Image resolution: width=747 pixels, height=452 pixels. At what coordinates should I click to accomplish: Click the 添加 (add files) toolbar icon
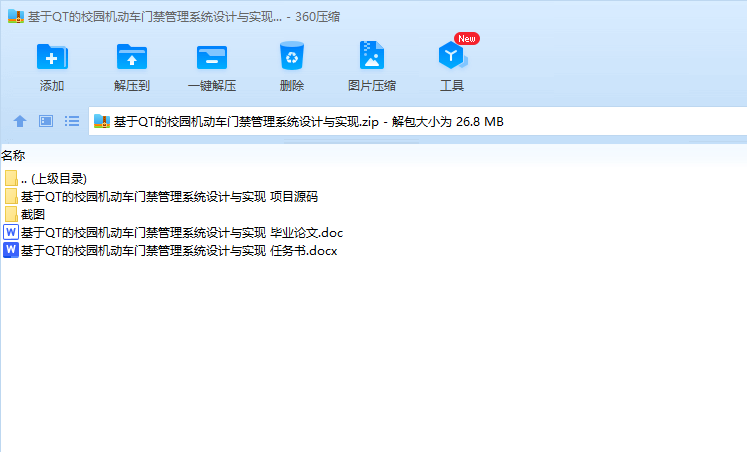[x=52, y=57]
